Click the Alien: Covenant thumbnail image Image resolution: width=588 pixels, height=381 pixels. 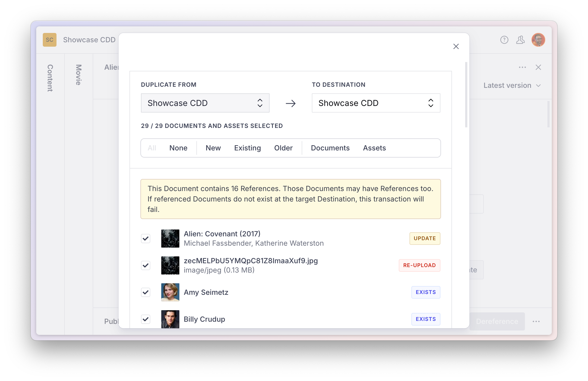[x=170, y=238]
